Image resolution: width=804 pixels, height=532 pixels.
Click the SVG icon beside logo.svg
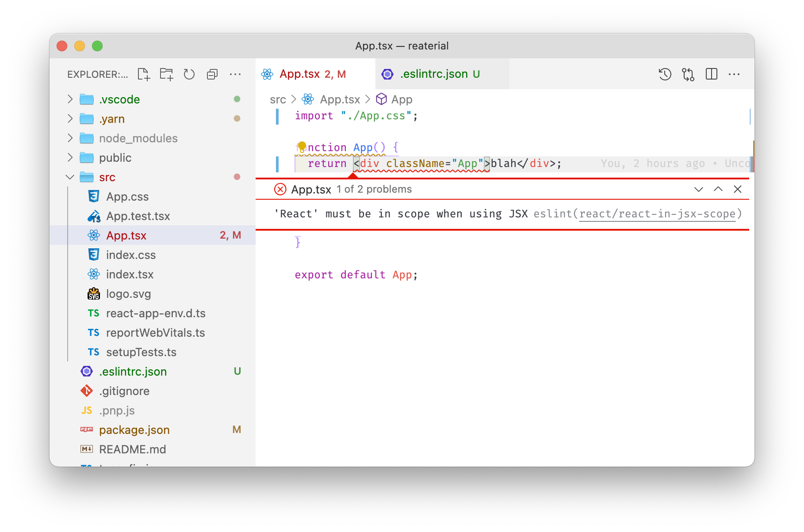(94, 294)
